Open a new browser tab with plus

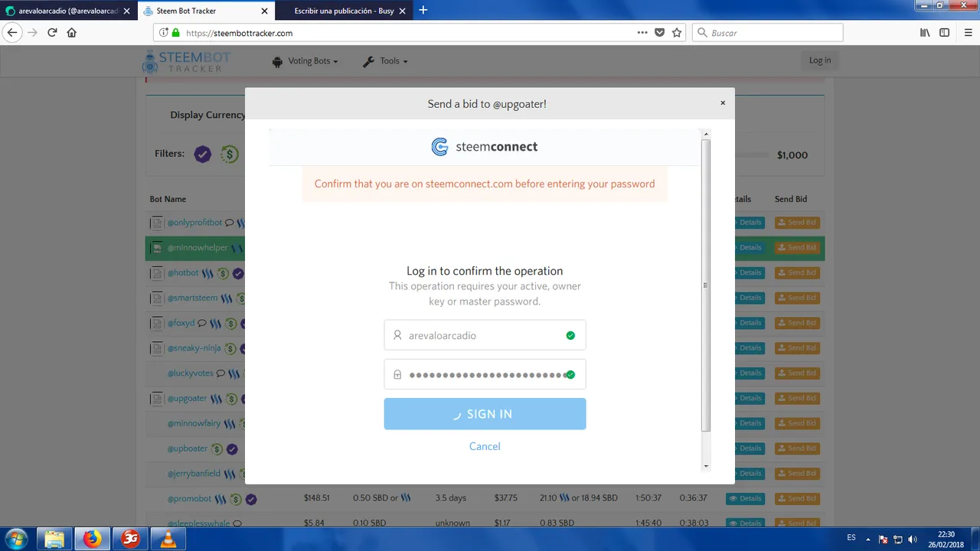423,11
